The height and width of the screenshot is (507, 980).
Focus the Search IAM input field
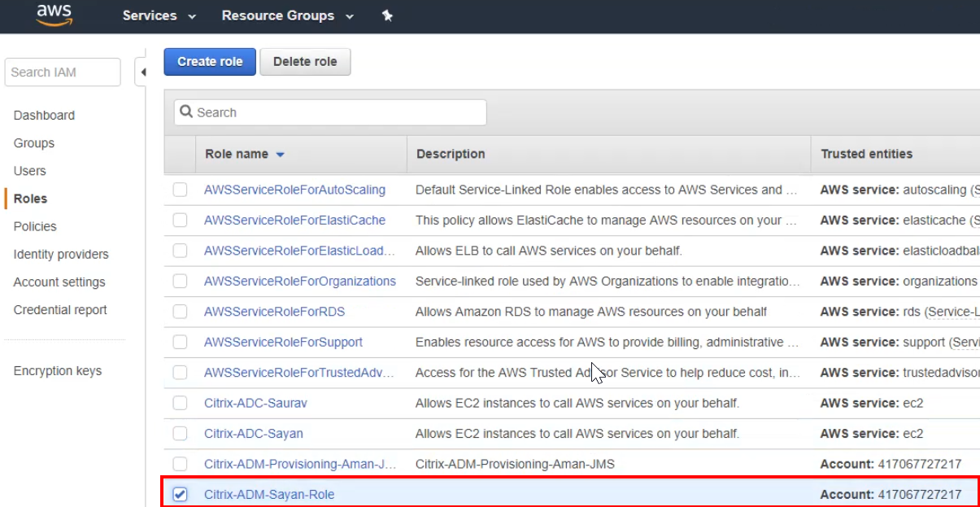(63, 72)
